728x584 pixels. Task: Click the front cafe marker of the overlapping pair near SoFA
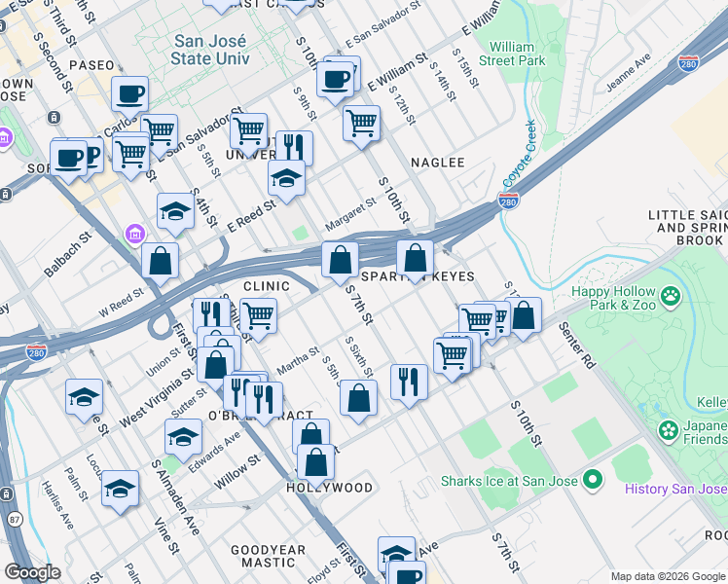click(69, 160)
